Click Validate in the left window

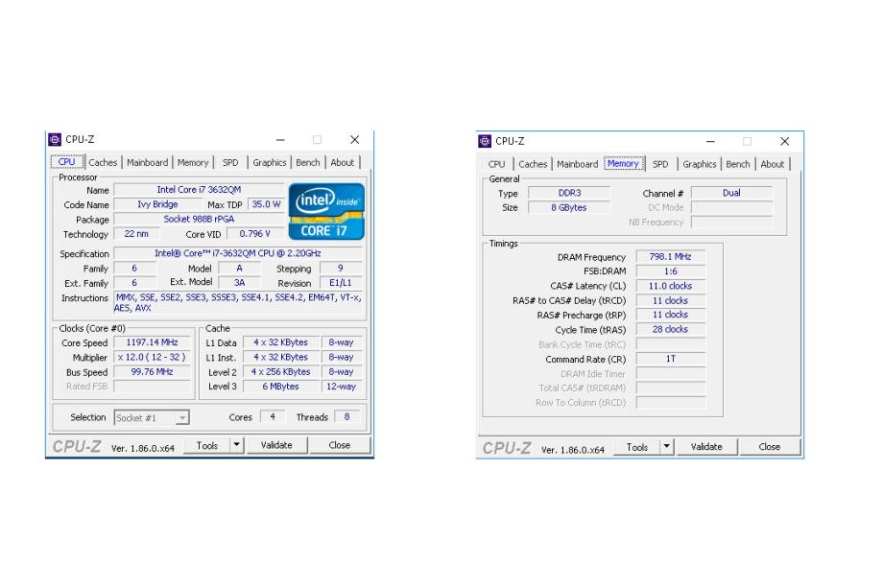coord(277,444)
